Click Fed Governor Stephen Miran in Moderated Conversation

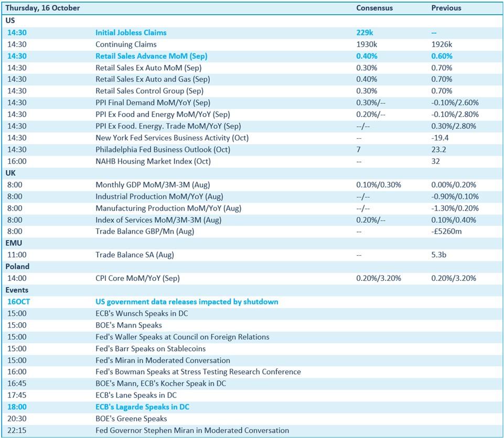(x=192, y=431)
